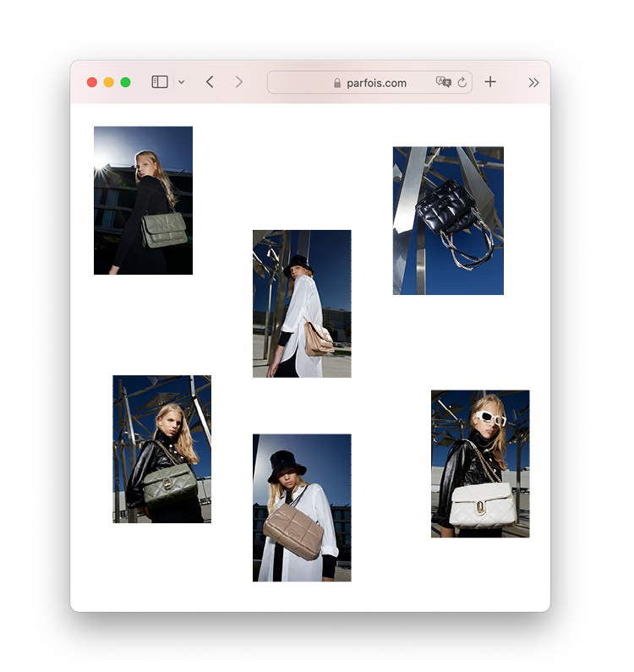634x672 pixels.
Task: Close the Safari window with red button
Action: pyautogui.click(x=92, y=82)
